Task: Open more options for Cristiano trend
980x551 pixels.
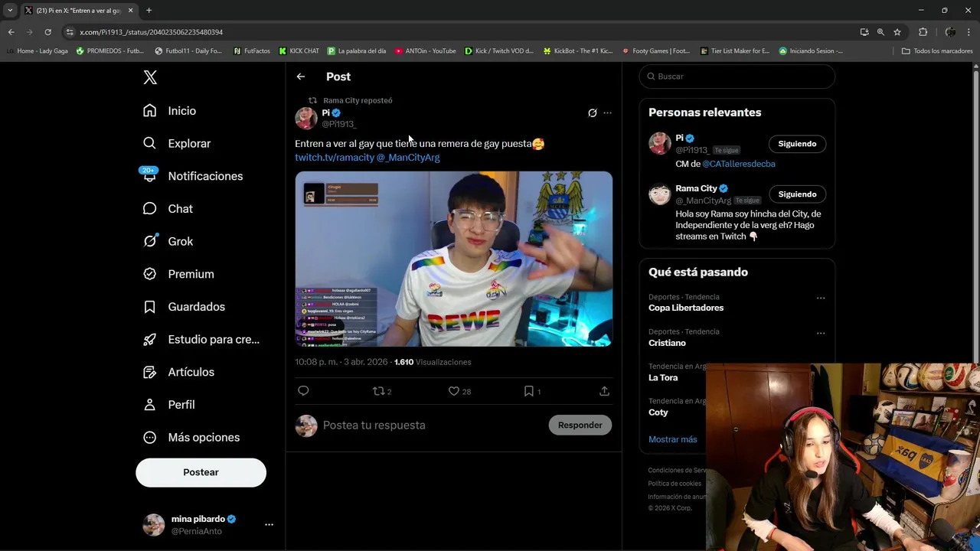Action: [821, 333]
